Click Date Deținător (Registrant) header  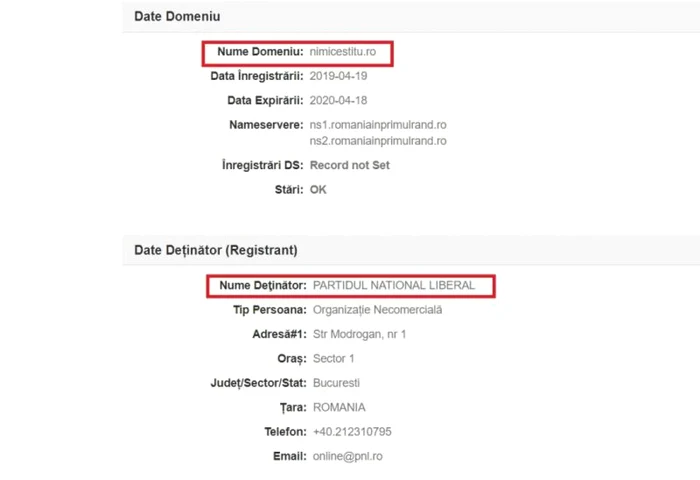pyautogui.click(x=216, y=250)
